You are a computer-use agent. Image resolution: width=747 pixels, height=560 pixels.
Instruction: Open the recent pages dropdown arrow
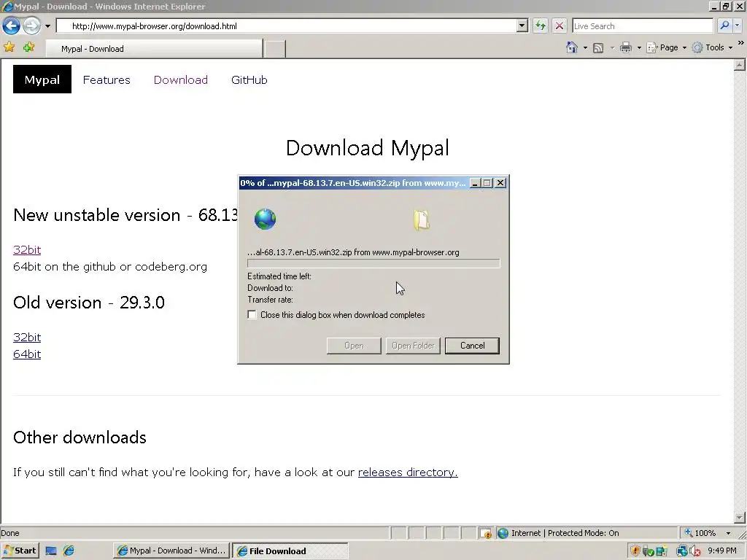[47, 26]
